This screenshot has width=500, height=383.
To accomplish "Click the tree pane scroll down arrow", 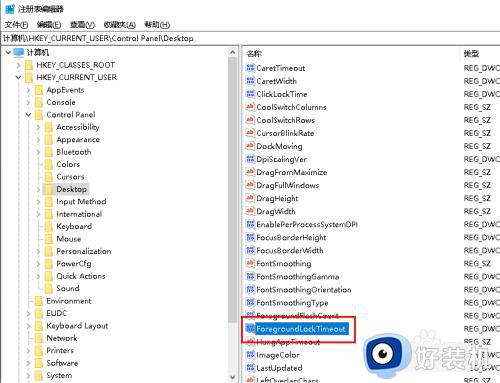I will point(233,377).
